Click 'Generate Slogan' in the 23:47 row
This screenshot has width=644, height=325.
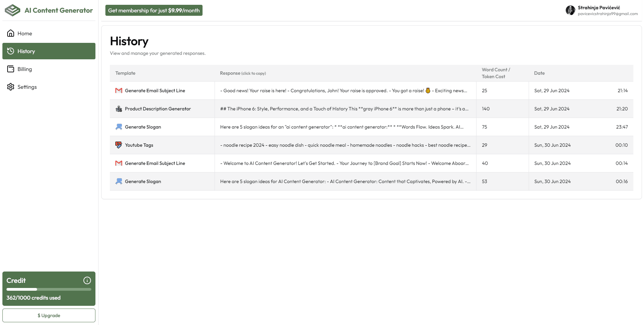143,127
